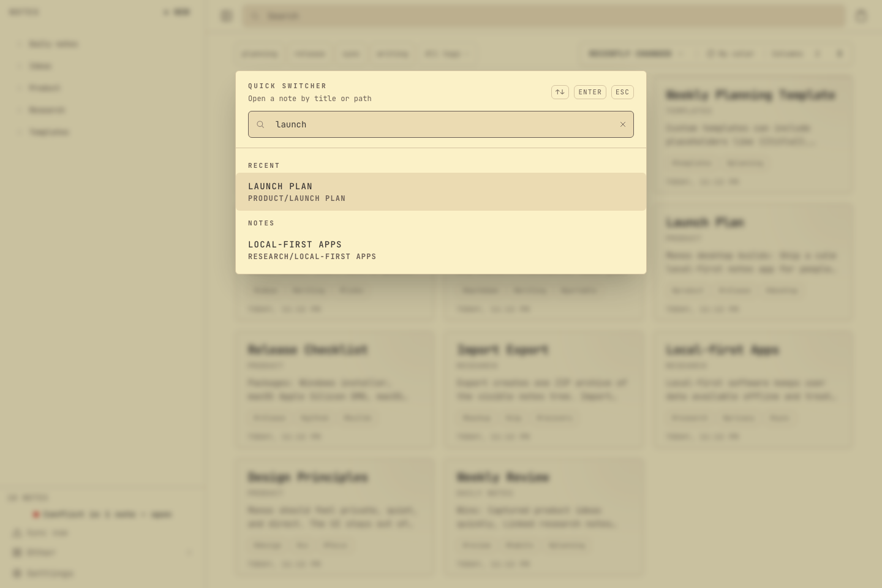Image resolution: width=882 pixels, height=588 pixels.
Task: Open the Local-First Apps result under Notes
Action: [x=441, y=250]
